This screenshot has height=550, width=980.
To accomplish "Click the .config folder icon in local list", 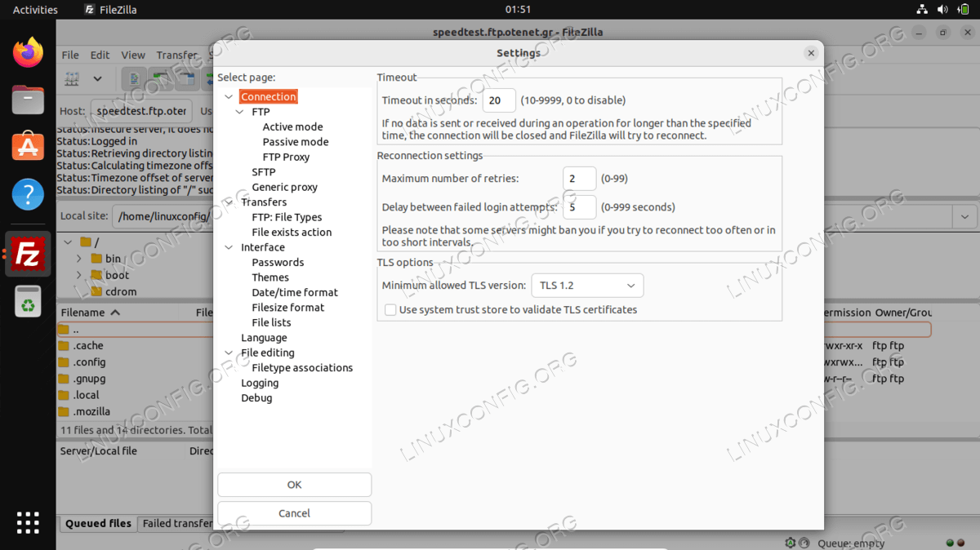I will (64, 362).
